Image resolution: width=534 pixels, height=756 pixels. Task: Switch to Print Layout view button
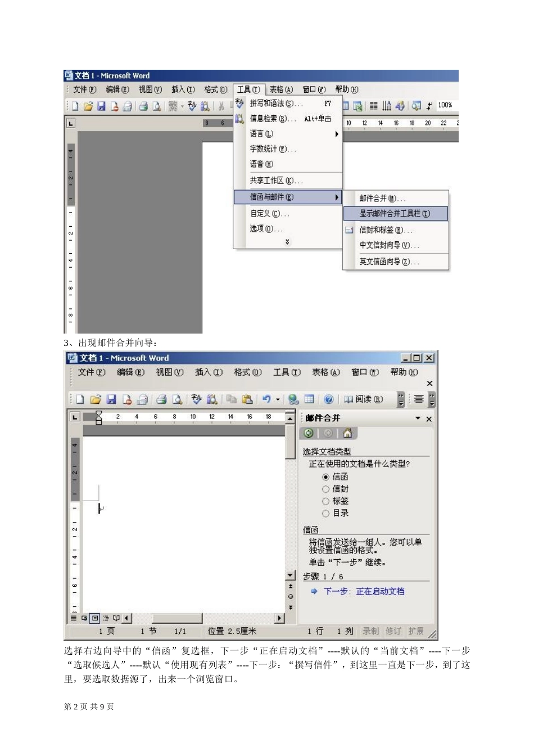coord(95,618)
